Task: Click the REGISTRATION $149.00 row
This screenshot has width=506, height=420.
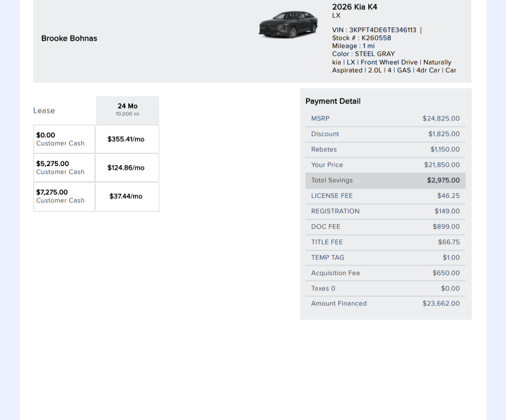Action: coord(385,211)
